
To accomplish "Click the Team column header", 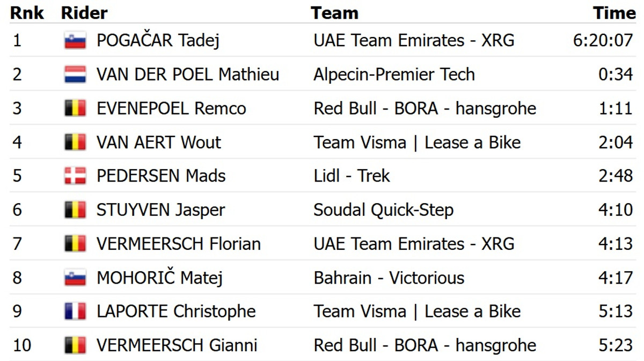I will pyautogui.click(x=334, y=13).
